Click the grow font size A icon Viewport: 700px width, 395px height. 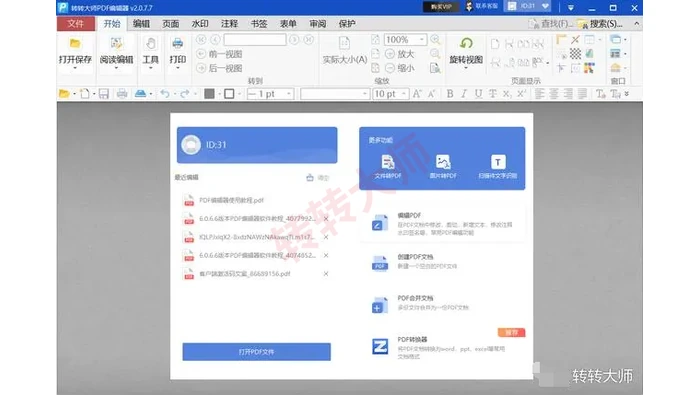click(x=417, y=94)
